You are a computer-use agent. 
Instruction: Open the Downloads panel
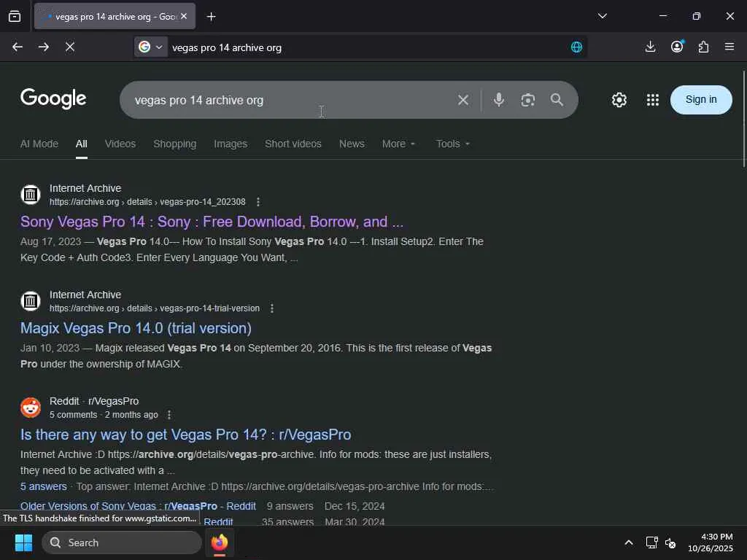650,47
